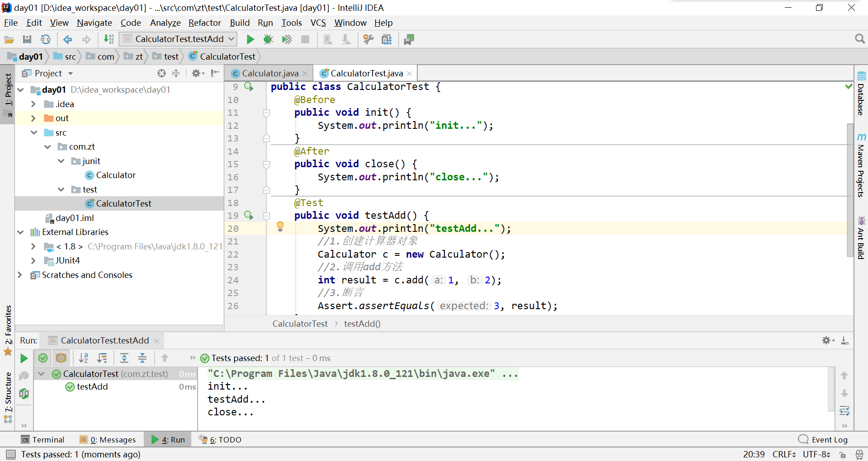Locate current file with the target icon in Project panel
Image resolution: width=868 pixels, height=461 pixels.
click(161, 73)
